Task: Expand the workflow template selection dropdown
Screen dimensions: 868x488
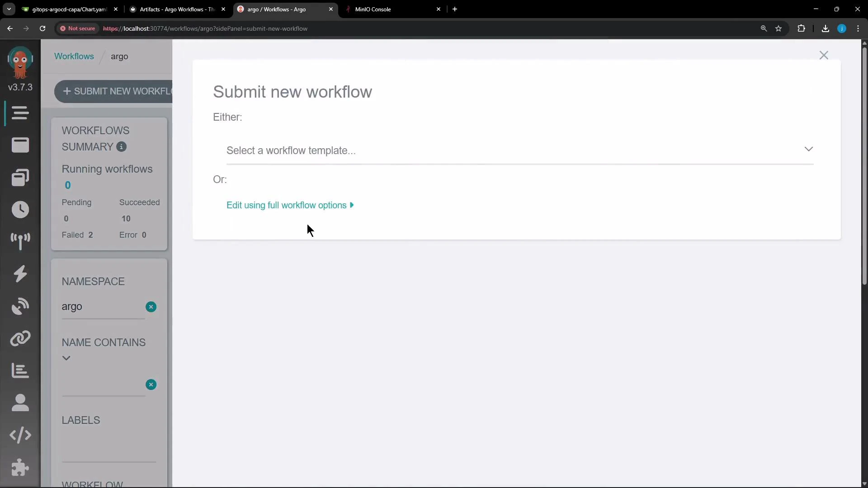Action: [x=809, y=149]
